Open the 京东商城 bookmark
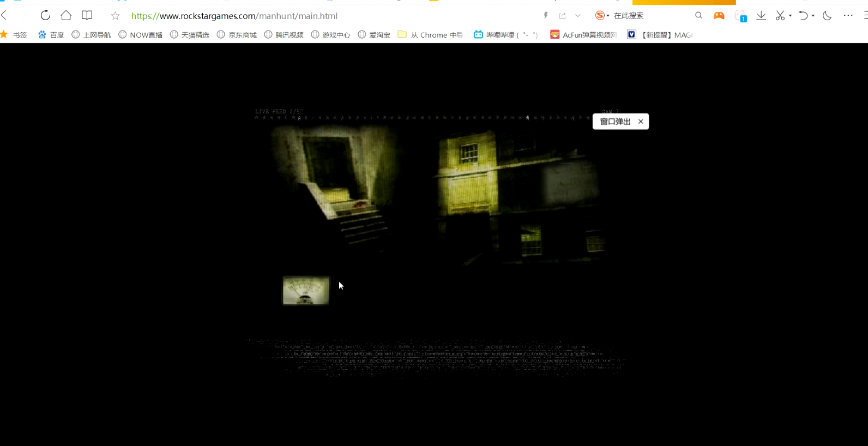 237,35
